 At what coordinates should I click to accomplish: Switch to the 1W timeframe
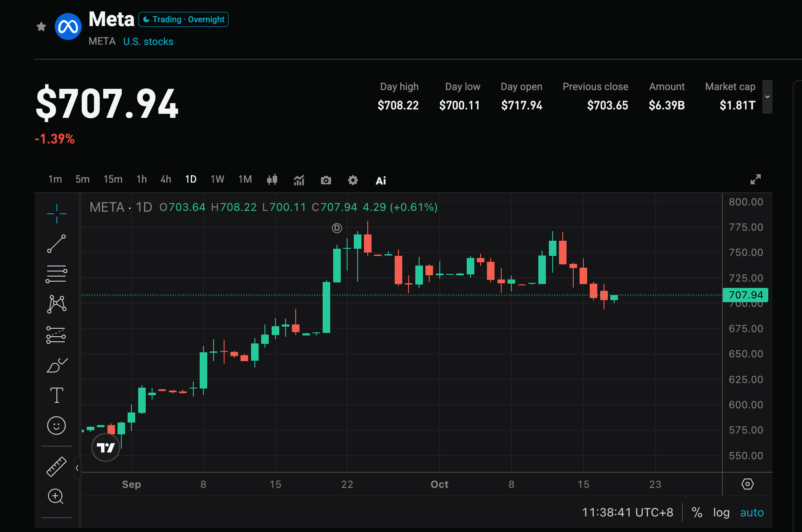(x=217, y=179)
